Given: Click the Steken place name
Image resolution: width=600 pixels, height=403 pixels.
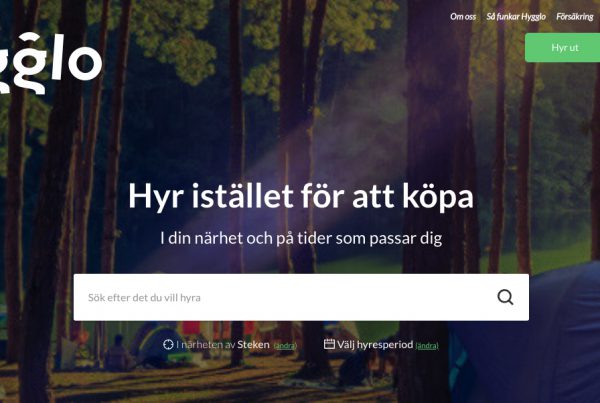Looking at the screenshot, I should tap(253, 344).
